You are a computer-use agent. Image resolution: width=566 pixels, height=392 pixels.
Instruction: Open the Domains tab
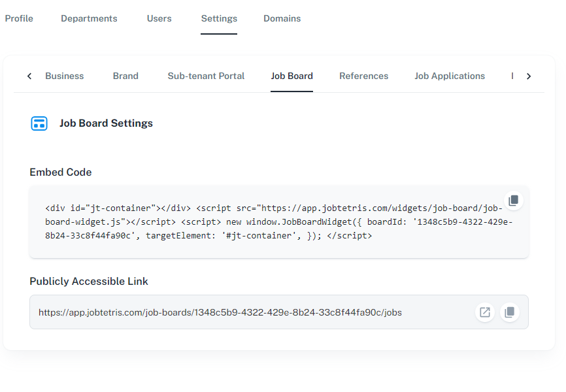(x=282, y=18)
